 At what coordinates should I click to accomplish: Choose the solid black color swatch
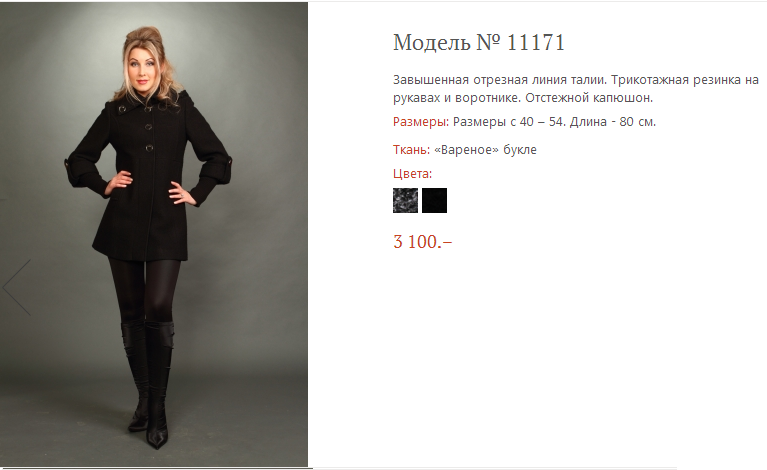point(434,201)
